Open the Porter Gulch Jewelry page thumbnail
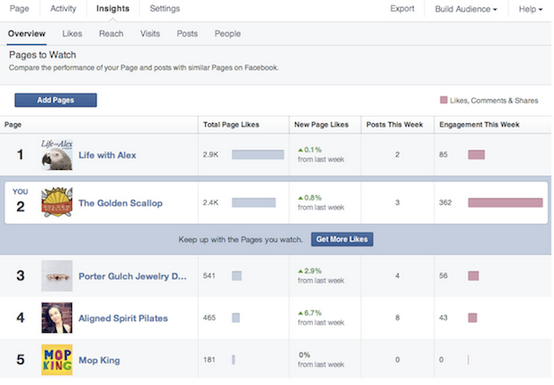554x385 pixels. pos(57,276)
